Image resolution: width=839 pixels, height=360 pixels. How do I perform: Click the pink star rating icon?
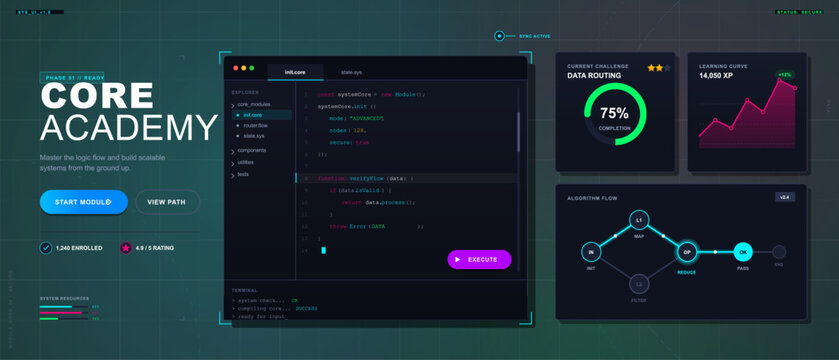coord(126,248)
